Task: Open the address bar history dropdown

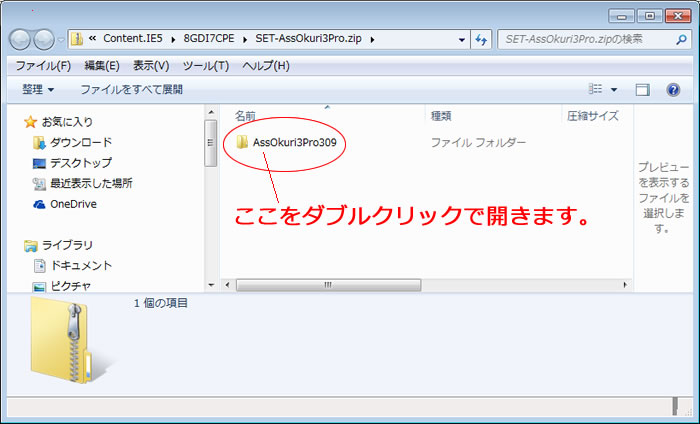Action: [x=461, y=39]
